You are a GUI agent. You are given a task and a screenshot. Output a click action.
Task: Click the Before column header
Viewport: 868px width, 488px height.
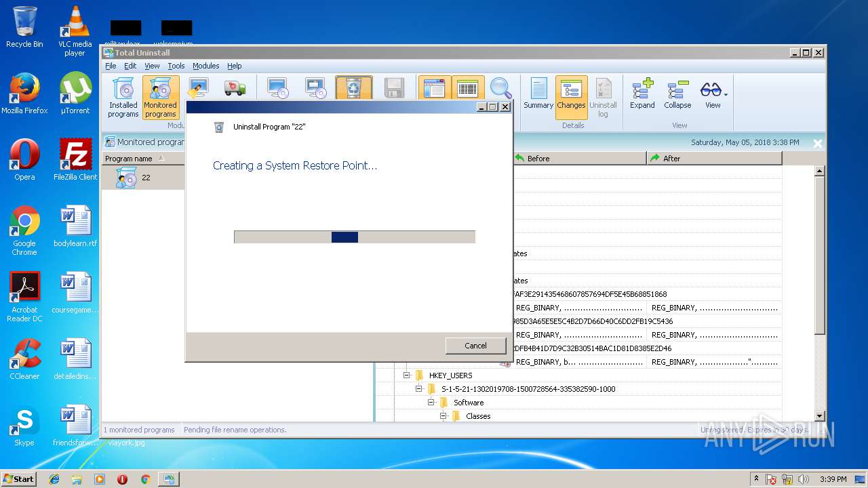point(579,159)
